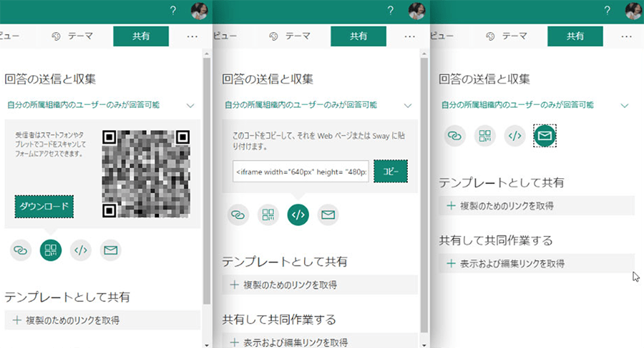Click the 共有 tab in the middle panel
644x348 pixels.
(358, 36)
